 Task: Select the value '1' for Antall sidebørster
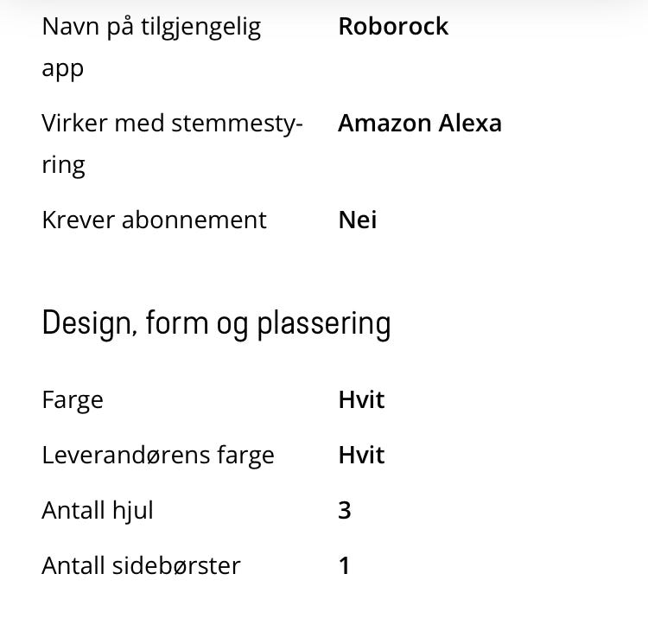[344, 565]
